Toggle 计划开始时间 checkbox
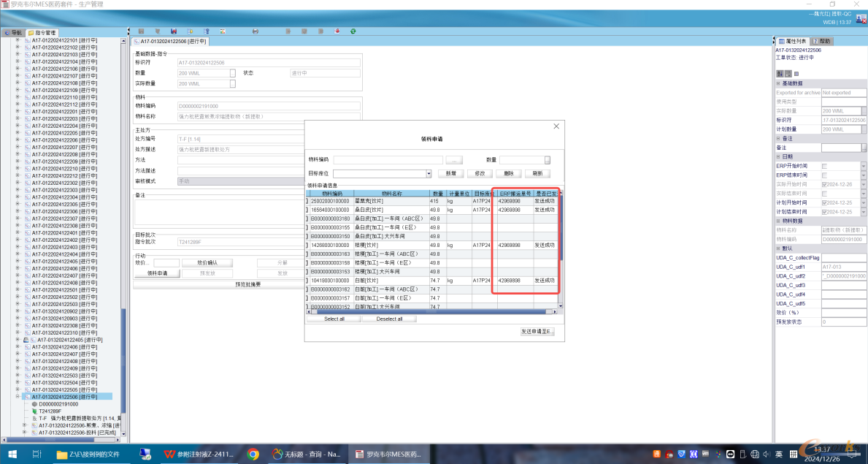This screenshot has height=464, width=868. coord(825,203)
